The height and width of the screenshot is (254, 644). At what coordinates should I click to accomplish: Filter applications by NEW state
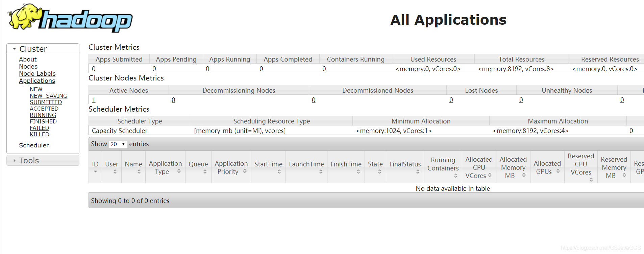(36, 89)
